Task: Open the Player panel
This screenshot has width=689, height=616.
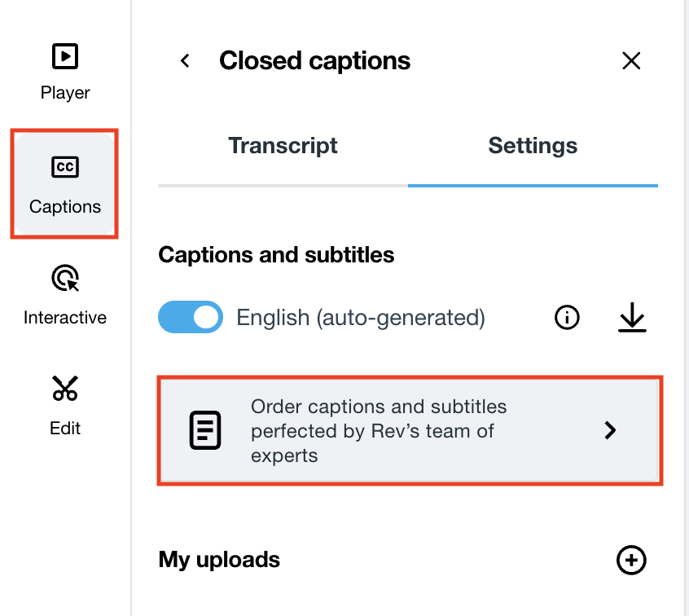Action: pyautogui.click(x=64, y=69)
